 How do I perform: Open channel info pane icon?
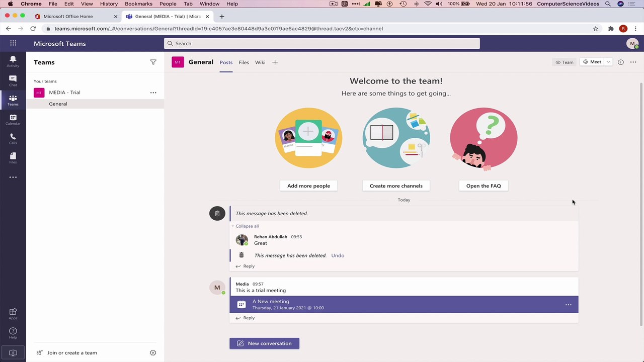click(x=620, y=62)
